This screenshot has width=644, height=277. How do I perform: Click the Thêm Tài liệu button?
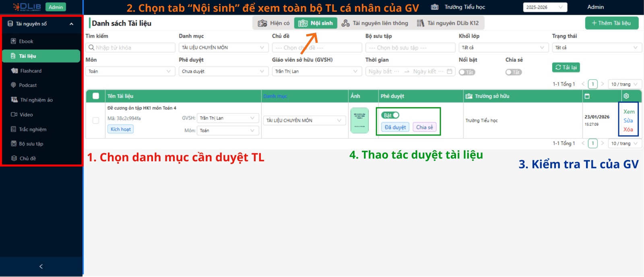coord(611,23)
